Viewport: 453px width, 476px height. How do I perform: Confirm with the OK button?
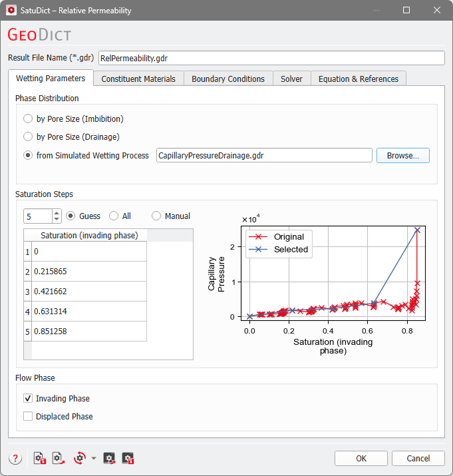point(361,458)
